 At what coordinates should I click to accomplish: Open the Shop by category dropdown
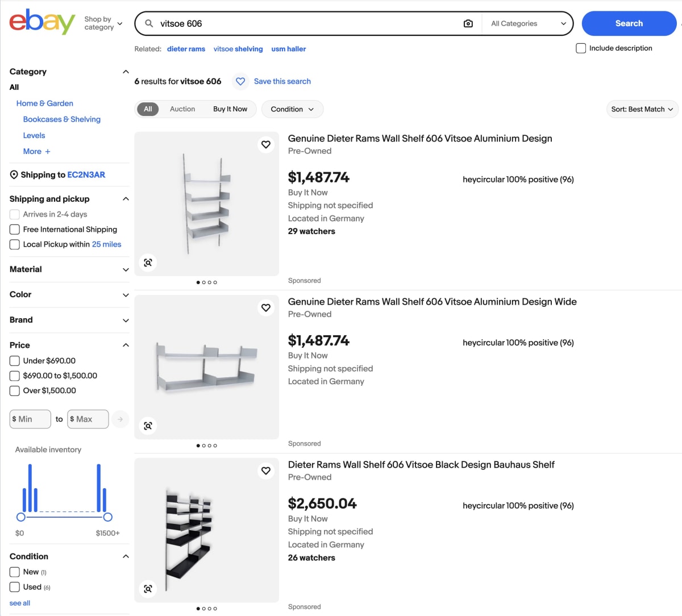[x=103, y=23]
